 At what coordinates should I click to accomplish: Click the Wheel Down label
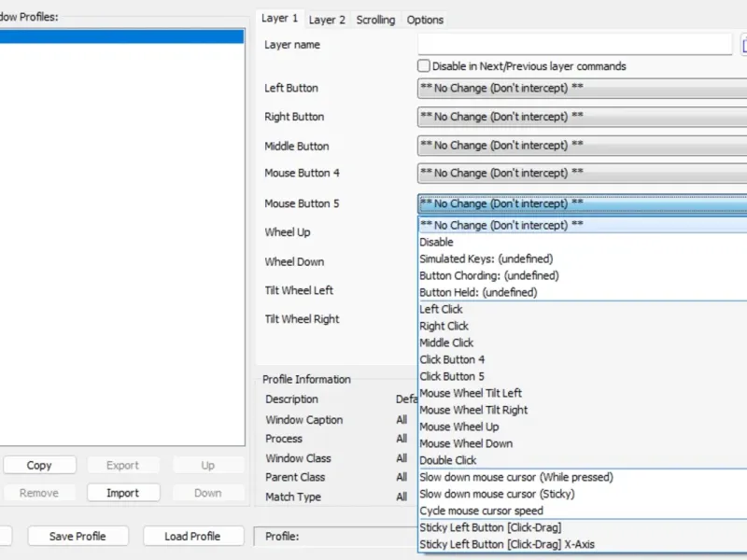[x=294, y=261]
